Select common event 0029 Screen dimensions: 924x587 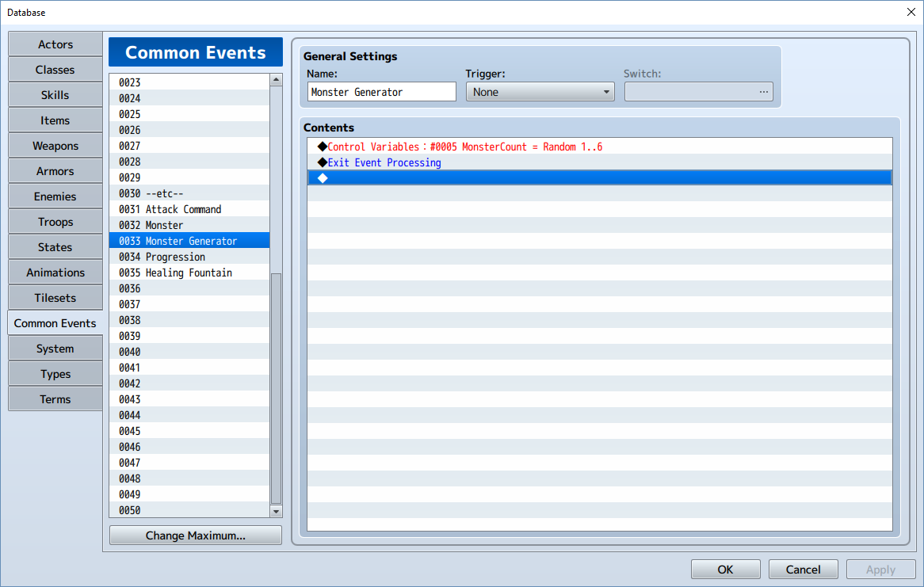click(x=189, y=177)
